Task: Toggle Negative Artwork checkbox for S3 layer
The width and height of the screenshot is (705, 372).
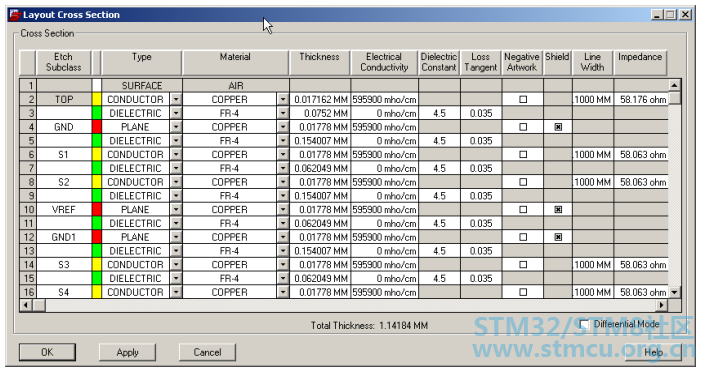Action: tap(523, 264)
